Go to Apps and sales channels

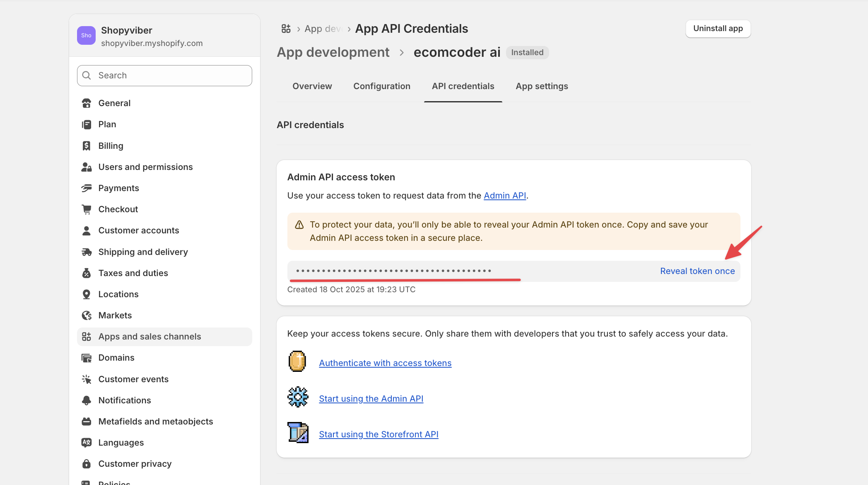click(149, 337)
